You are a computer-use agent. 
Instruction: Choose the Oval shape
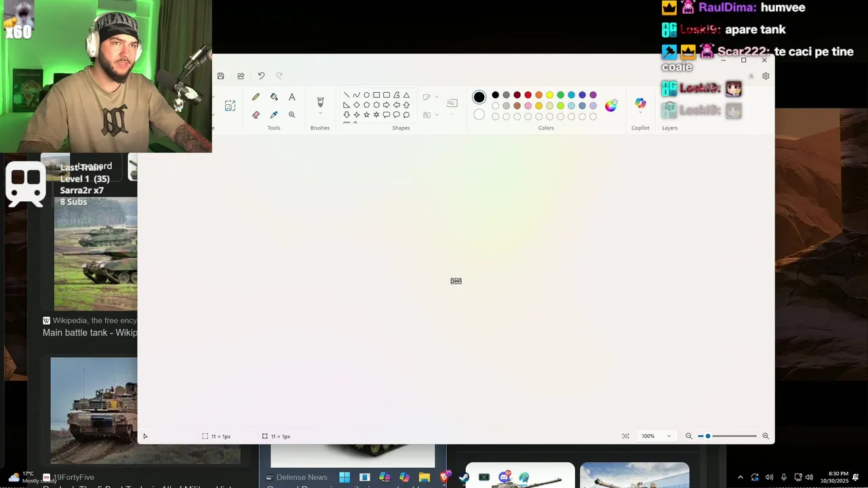tap(366, 95)
